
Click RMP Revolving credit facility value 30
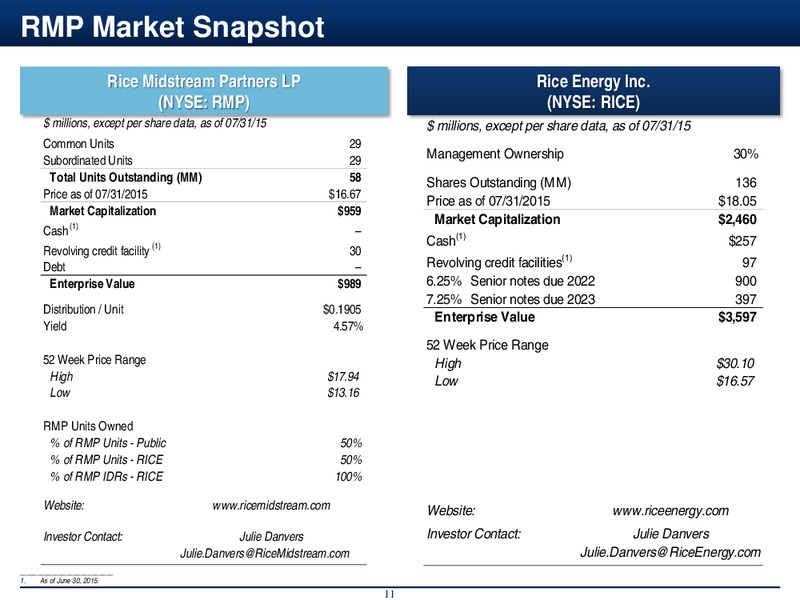pos(355,251)
